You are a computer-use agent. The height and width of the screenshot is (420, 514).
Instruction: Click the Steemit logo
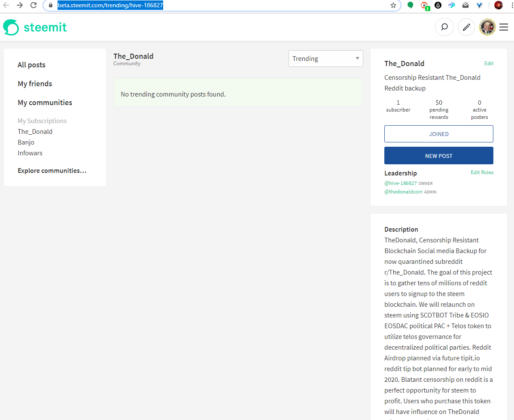(x=35, y=27)
